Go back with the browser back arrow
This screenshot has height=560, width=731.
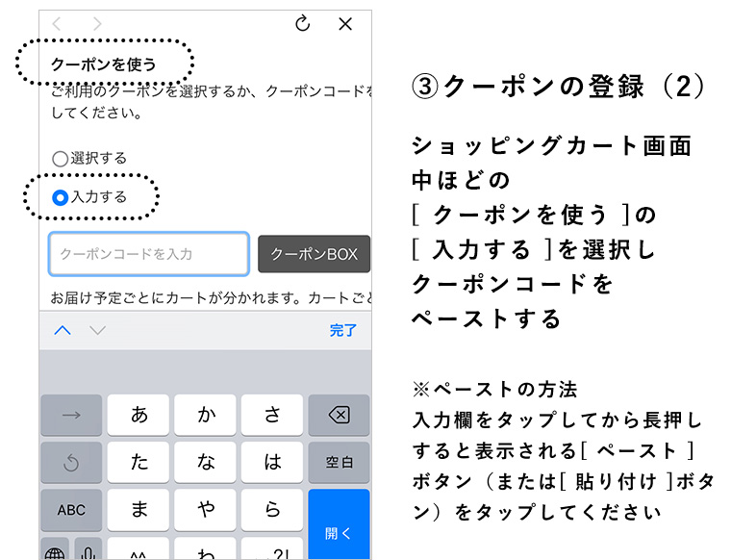pos(57,24)
